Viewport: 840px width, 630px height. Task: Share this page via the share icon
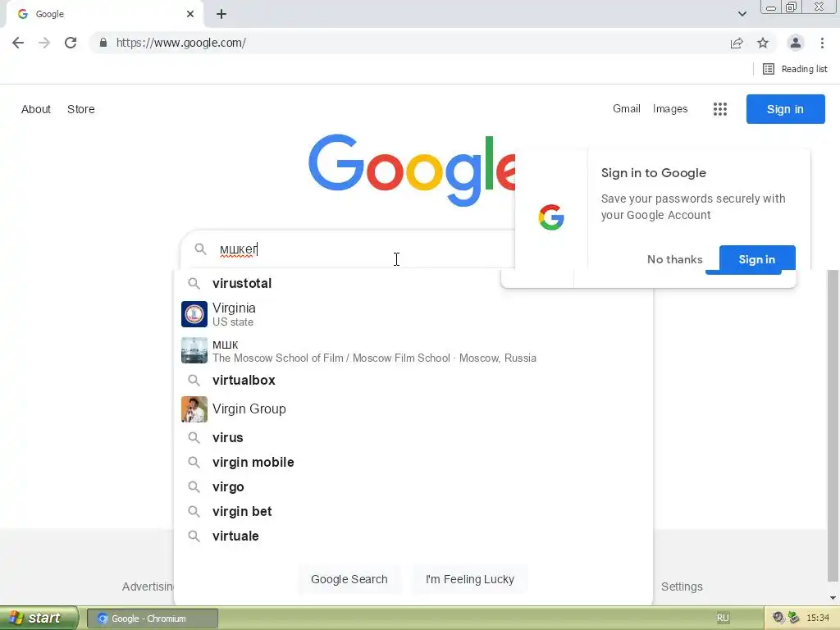tap(737, 43)
